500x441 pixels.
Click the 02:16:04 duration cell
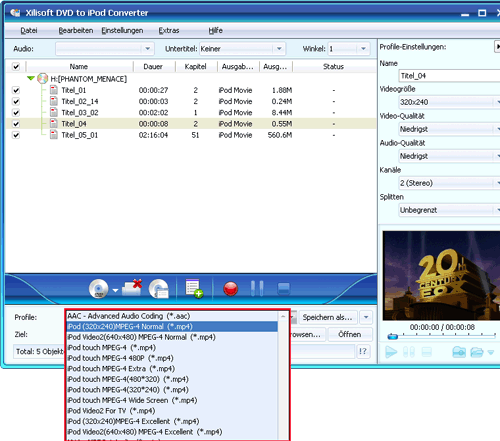click(153, 135)
